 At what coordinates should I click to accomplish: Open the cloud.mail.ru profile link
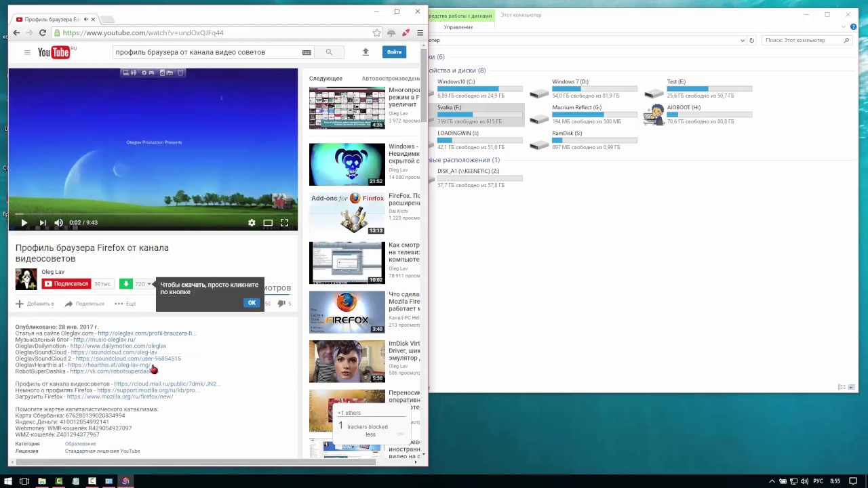click(166, 384)
